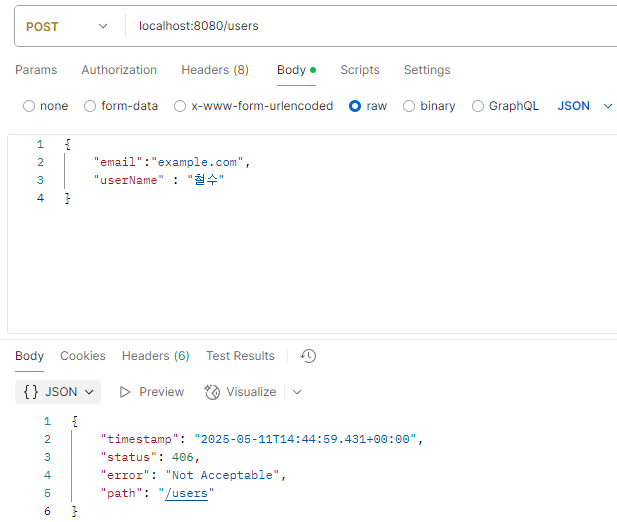
Task: Open the response JSON format dropdown
Action: tap(58, 392)
